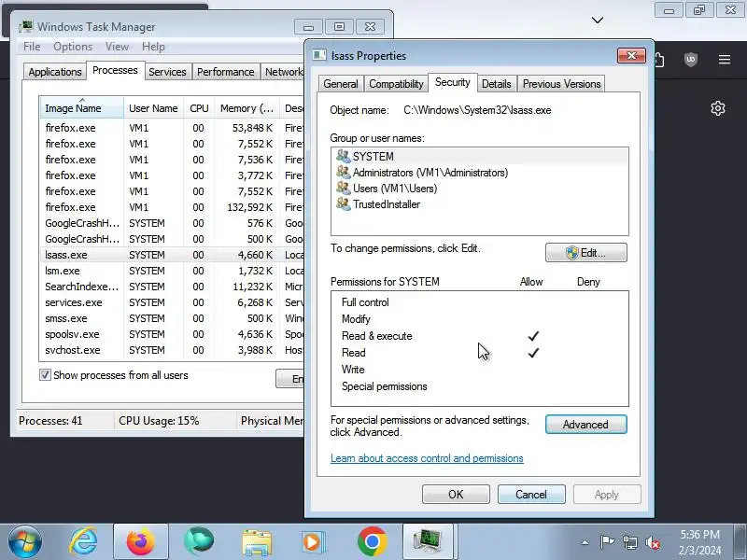Expand the browser tab list chevron
The image size is (747, 560).
[598, 20]
